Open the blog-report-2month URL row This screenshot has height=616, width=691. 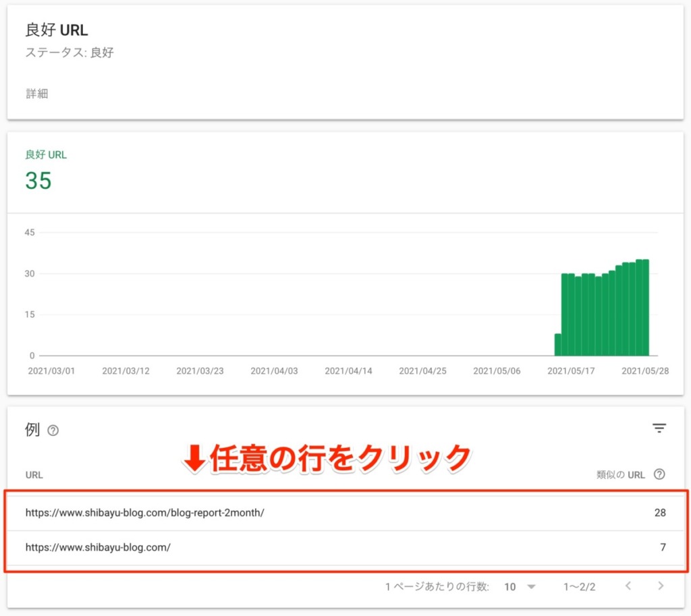pyautogui.click(x=345, y=513)
